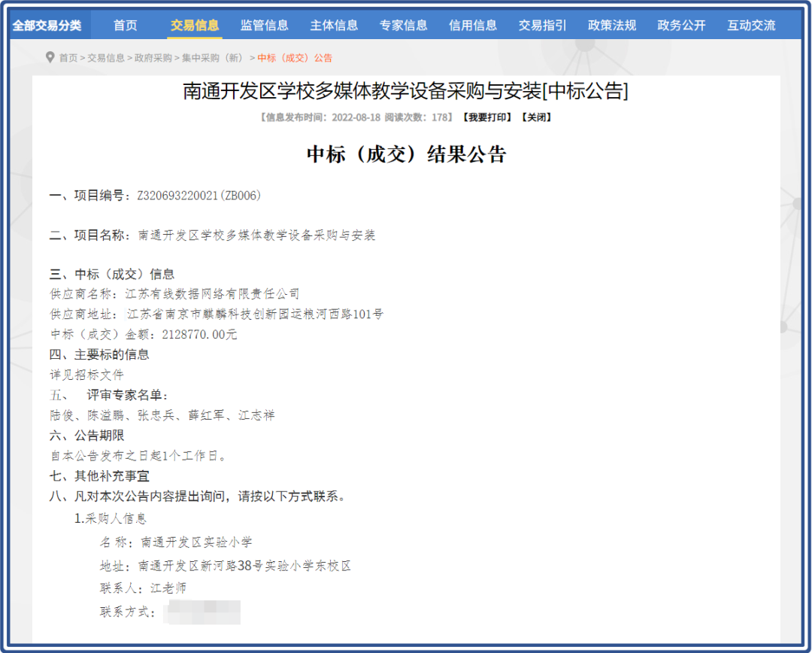Click the 中标（成交）公告 breadcrumb link
The width and height of the screenshot is (812, 653).
pyautogui.click(x=295, y=58)
